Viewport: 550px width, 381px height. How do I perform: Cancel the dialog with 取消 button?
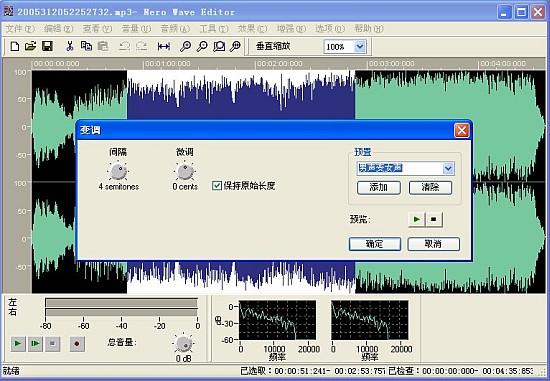pos(434,244)
